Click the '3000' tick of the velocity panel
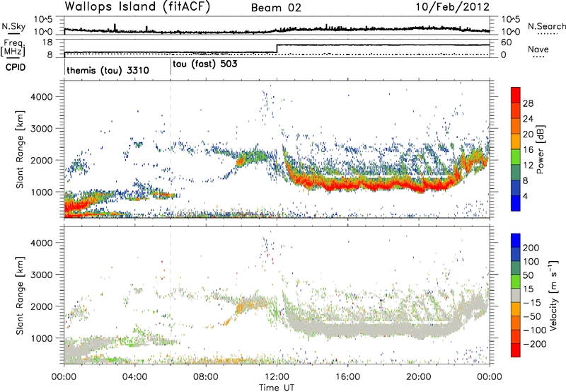566x392 pixels. (x=41, y=275)
